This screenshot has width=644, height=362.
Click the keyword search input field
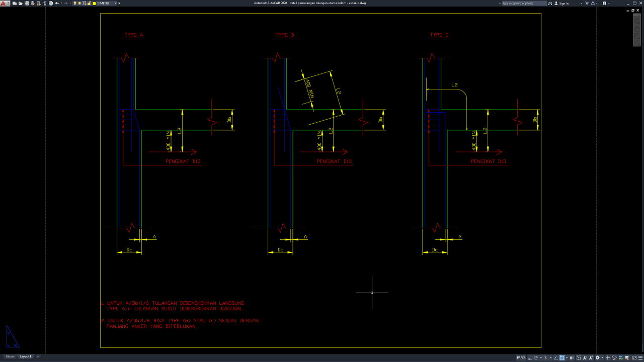pyautogui.click(x=523, y=3)
